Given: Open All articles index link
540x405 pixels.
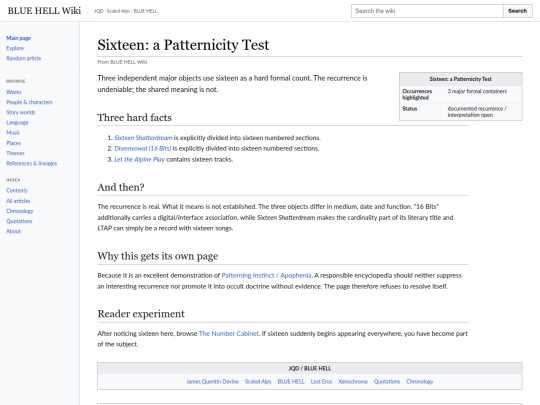Looking at the screenshot, I should (x=18, y=201).
